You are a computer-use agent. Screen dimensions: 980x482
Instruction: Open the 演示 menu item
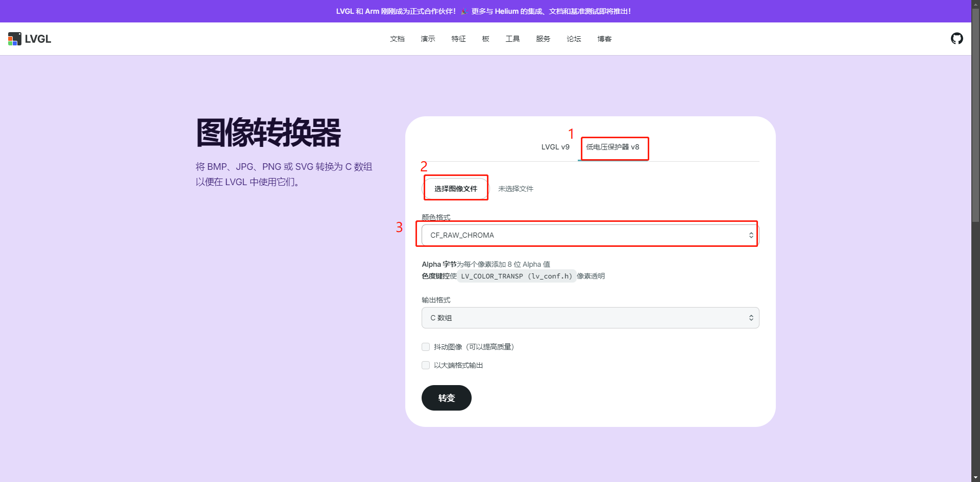[x=428, y=39]
